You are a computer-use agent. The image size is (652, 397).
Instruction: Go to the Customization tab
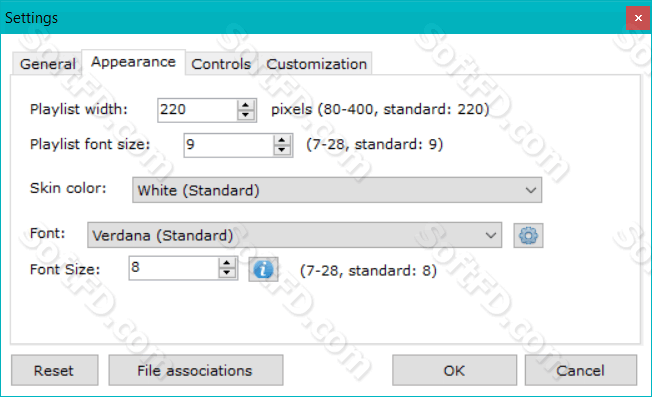click(316, 64)
